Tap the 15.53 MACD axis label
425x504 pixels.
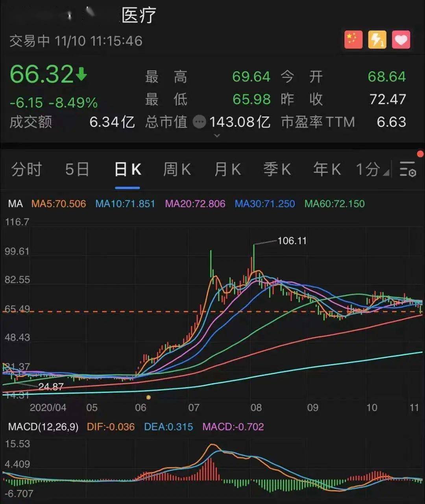pos(17,444)
